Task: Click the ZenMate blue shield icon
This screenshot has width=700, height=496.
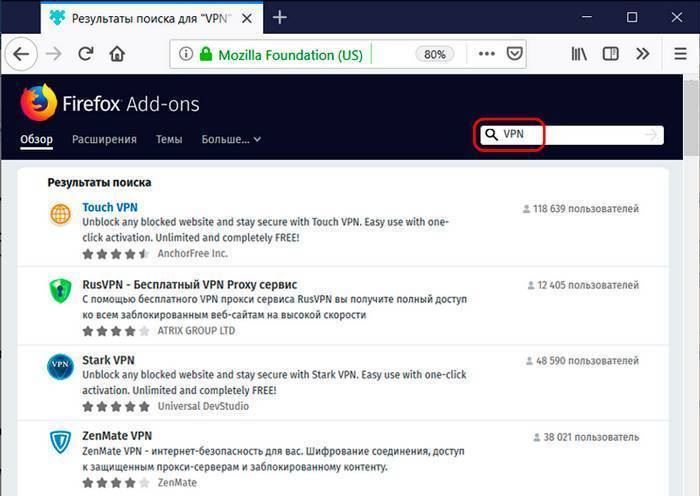Action: click(60, 442)
